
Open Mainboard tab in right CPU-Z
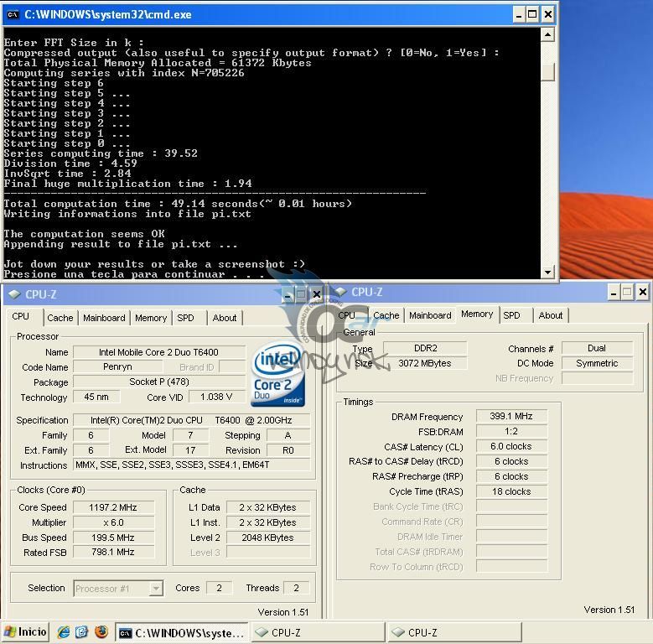pos(430,315)
